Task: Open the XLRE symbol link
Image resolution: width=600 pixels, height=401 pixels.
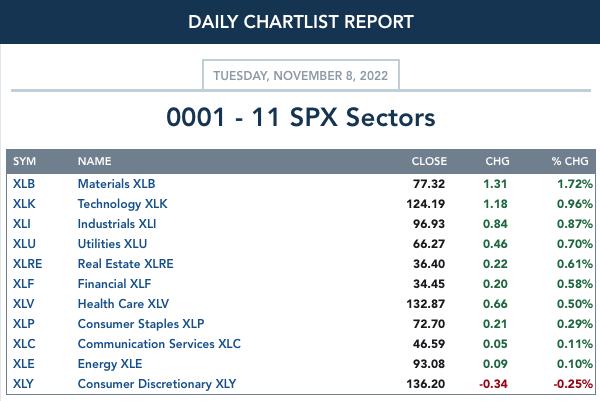Action: pos(28,264)
